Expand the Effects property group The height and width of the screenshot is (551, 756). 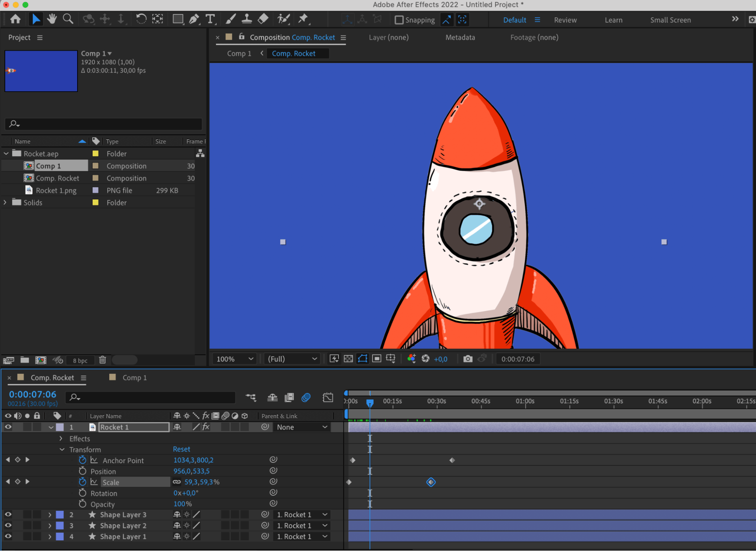(x=61, y=439)
